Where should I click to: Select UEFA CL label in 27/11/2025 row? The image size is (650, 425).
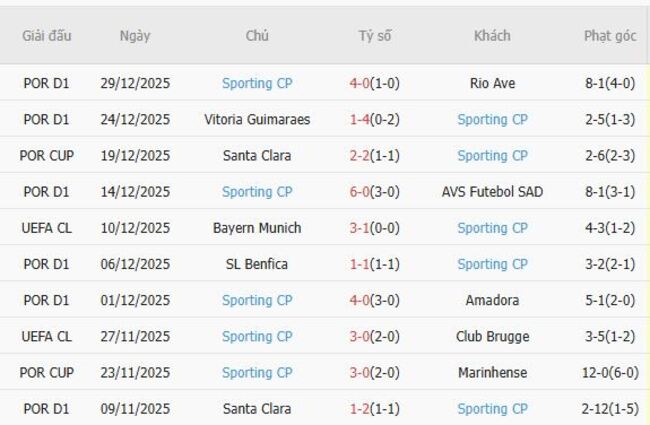[47, 336]
